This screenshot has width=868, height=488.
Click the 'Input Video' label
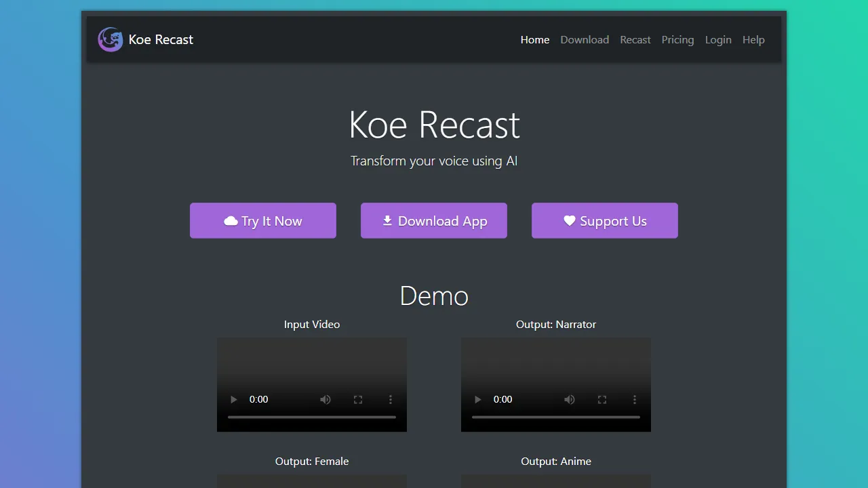(312, 324)
